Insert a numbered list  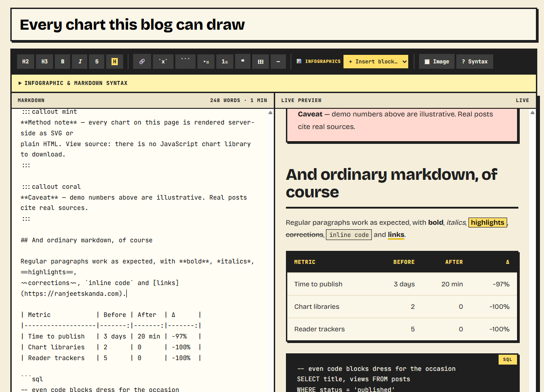(x=224, y=62)
